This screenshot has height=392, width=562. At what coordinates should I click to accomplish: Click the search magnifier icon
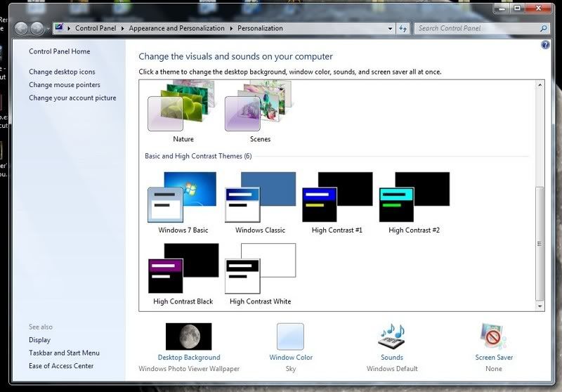[x=544, y=28]
